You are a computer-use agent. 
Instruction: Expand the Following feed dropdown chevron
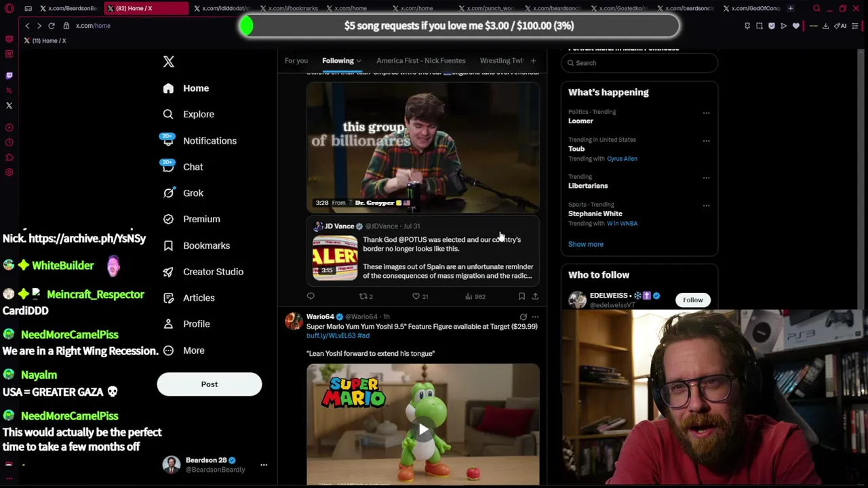pos(358,61)
